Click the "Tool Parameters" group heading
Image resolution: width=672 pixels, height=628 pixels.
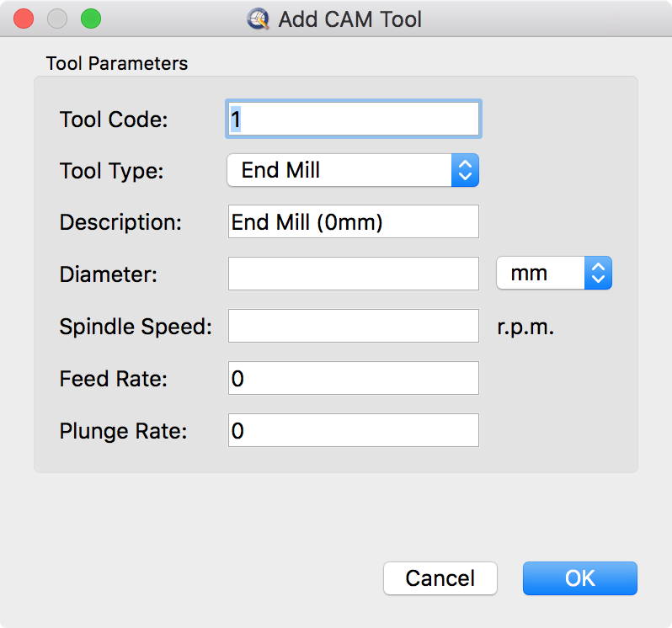coord(117,64)
